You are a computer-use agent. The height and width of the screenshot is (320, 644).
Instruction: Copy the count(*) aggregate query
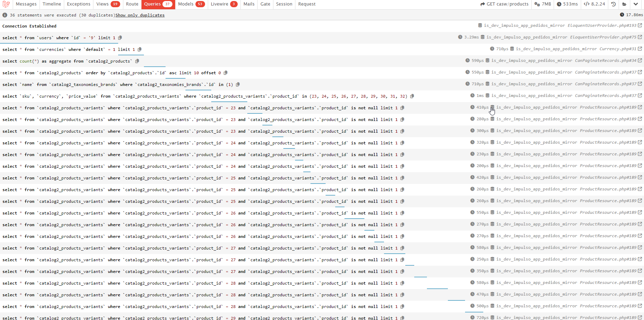coord(137,61)
